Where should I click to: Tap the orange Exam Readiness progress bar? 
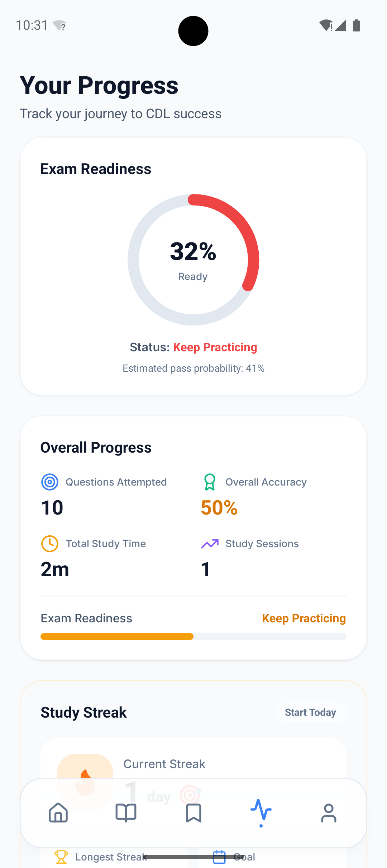coord(117,636)
